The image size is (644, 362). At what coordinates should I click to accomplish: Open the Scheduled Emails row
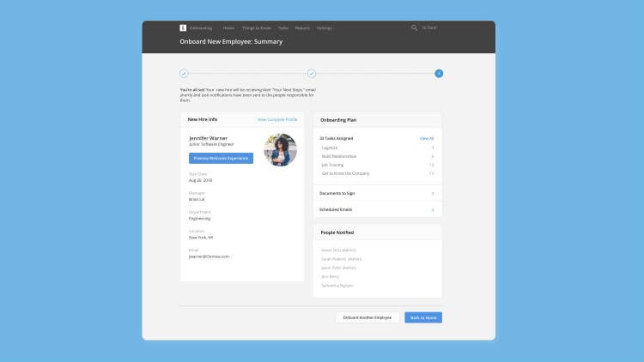coord(378,209)
